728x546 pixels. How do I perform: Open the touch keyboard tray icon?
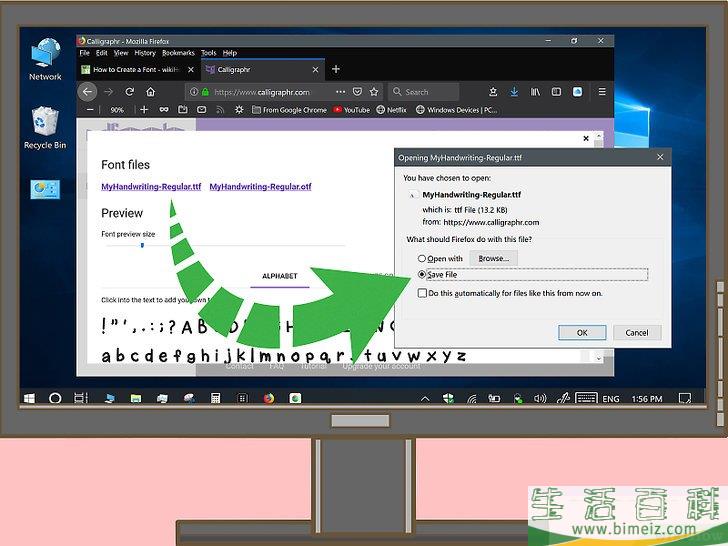pos(585,398)
